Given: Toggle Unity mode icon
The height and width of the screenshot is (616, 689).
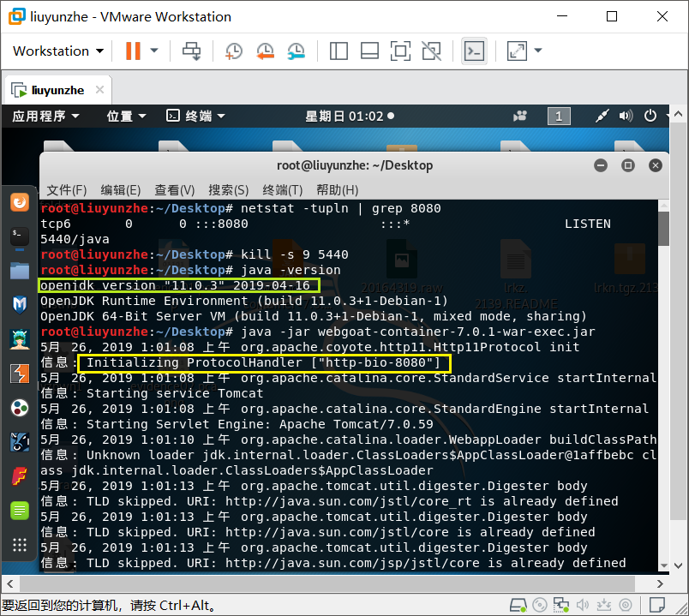Looking at the screenshot, I should point(432,51).
